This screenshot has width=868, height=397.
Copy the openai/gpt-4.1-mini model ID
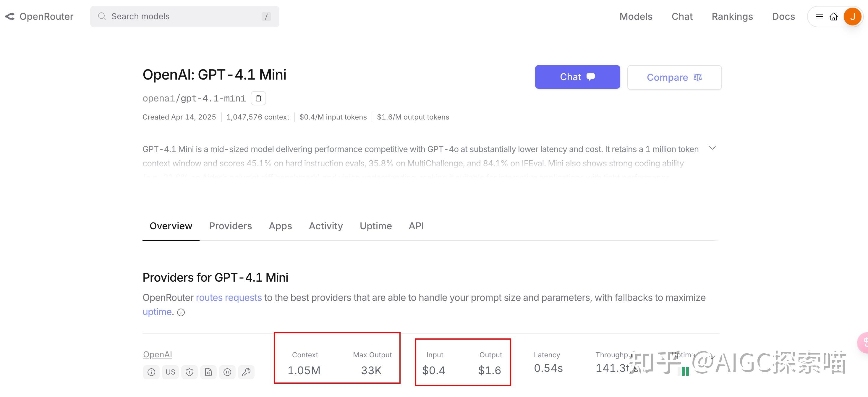pos(258,98)
